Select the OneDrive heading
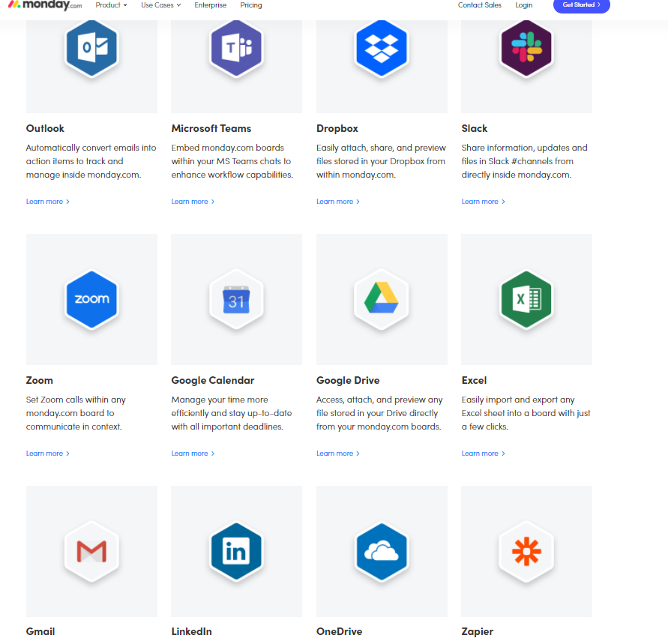This screenshot has width=668, height=644. [339, 632]
